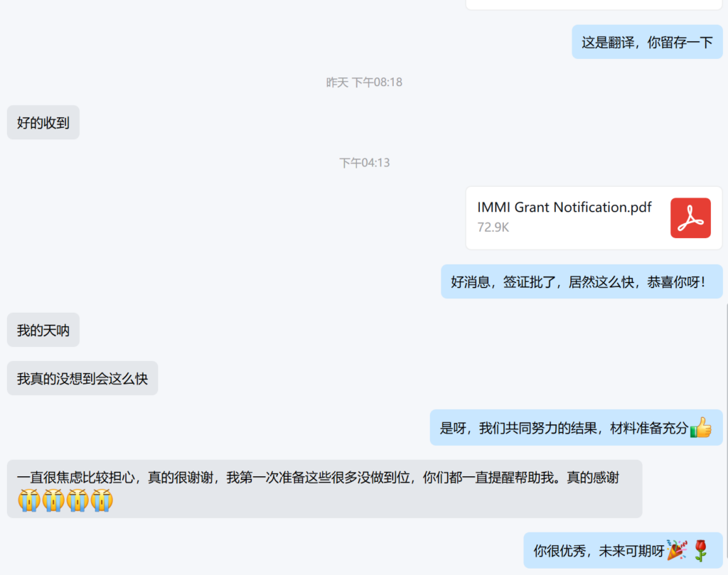728x575 pixels.
Task: Select the long "一直很焦虑比较担心" message text
Action: point(317,478)
